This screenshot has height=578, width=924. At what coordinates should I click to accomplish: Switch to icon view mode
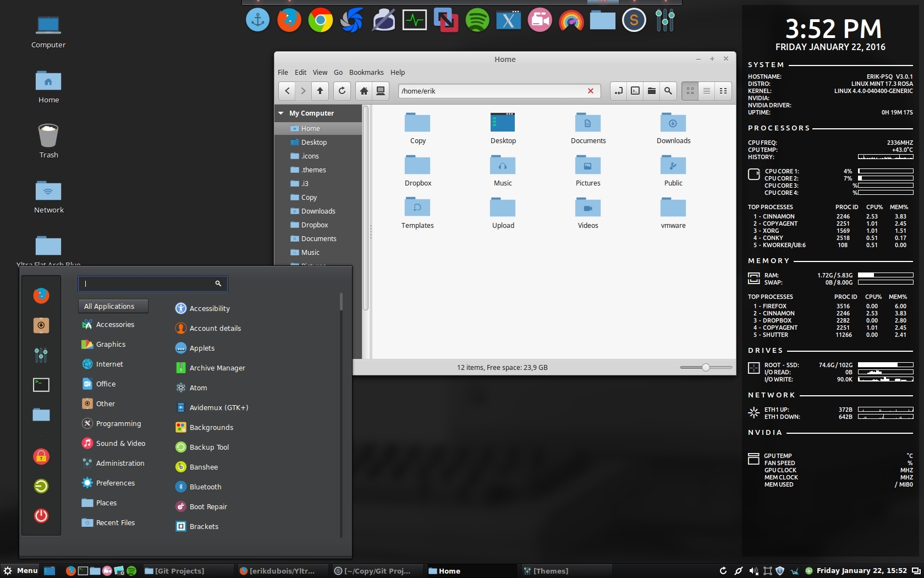click(690, 91)
